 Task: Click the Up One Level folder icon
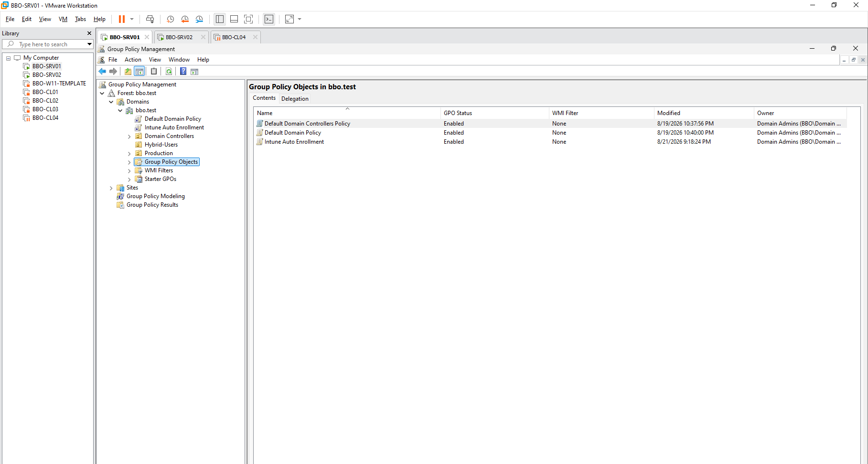coord(128,72)
